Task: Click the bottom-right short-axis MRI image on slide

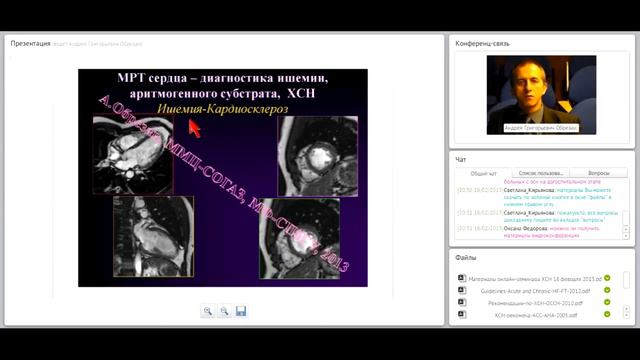Action: pos(300,239)
